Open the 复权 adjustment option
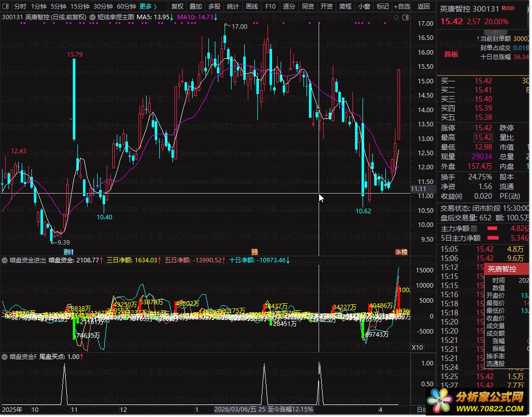 click(x=178, y=7)
